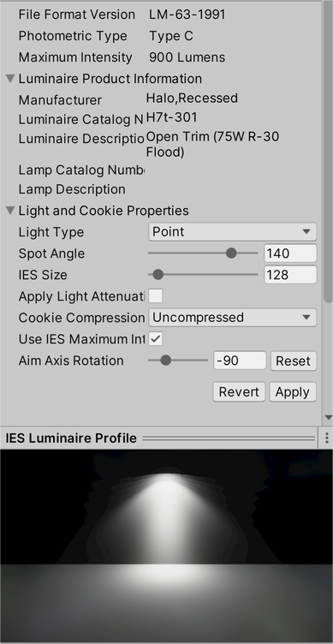Click the luminaire light preview image

point(166,546)
